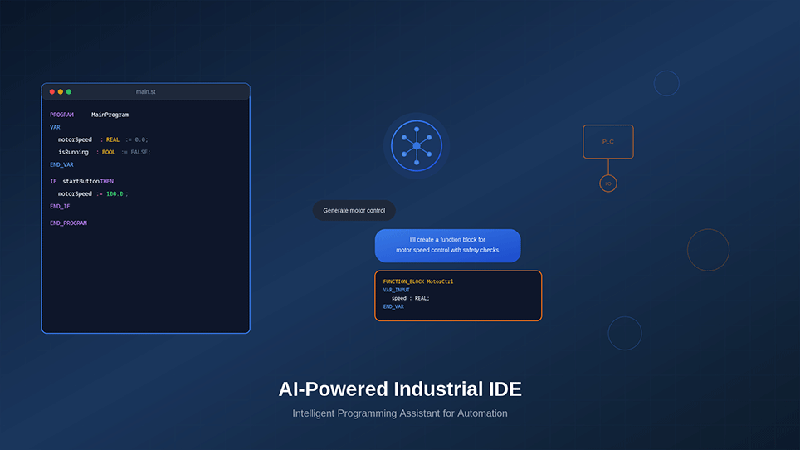Click the 'isRunning : BOOL' declaration line
This screenshot has width=800, height=450.
click(x=104, y=152)
